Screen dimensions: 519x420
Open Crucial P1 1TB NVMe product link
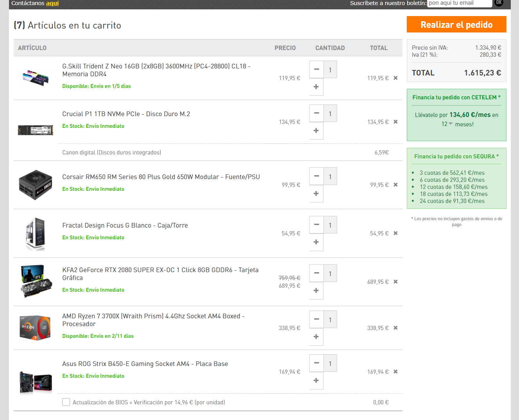click(x=126, y=114)
